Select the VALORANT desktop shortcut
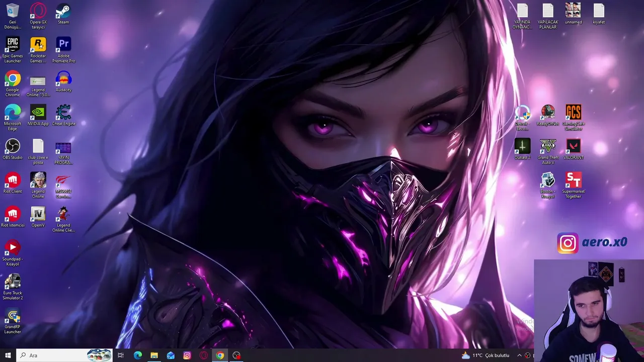 (x=573, y=149)
